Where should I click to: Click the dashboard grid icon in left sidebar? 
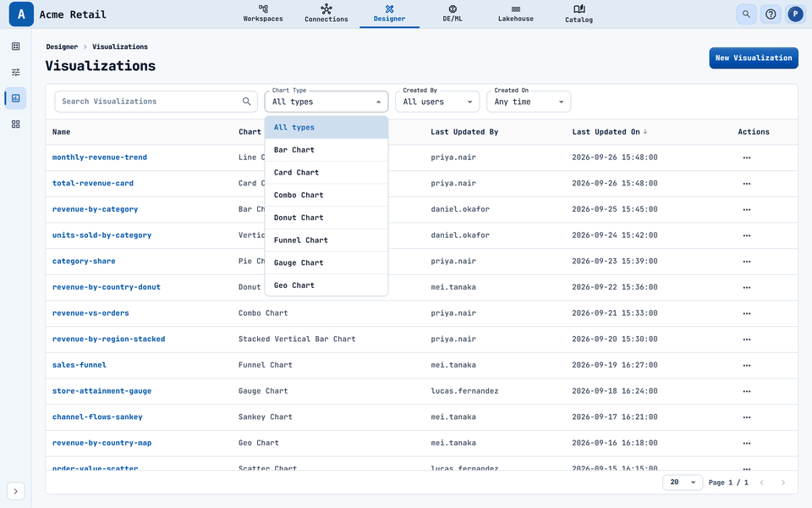coord(15,46)
